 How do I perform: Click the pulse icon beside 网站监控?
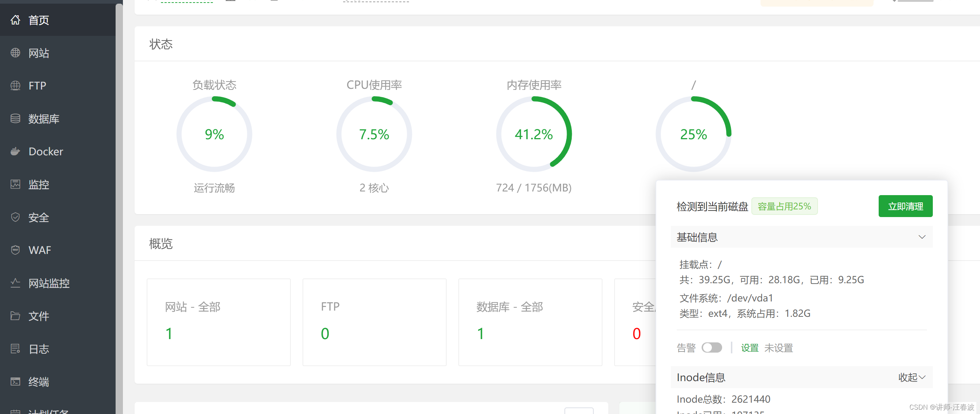pos(15,283)
